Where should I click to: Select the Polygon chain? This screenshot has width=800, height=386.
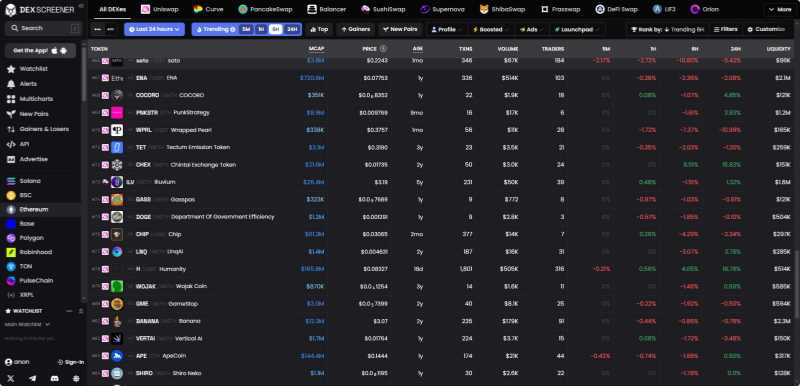[31, 238]
